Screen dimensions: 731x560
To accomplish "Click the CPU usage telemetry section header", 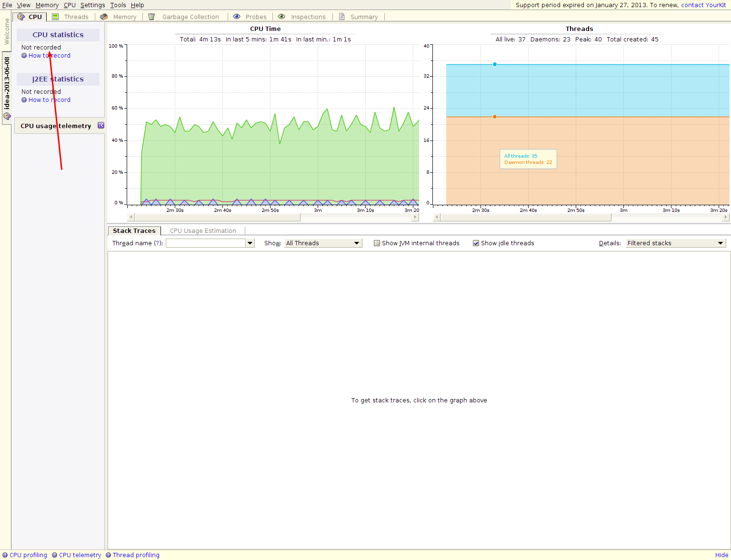I will point(60,126).
